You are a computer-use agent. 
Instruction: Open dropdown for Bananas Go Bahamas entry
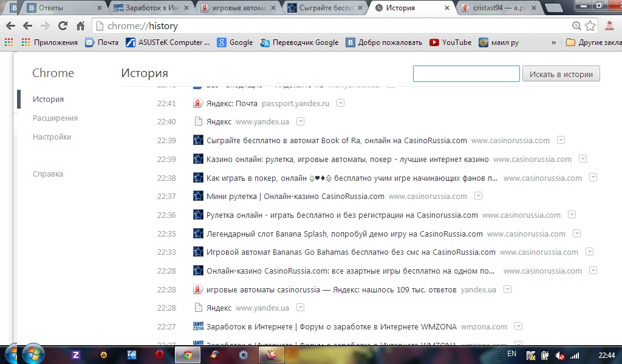589,252
